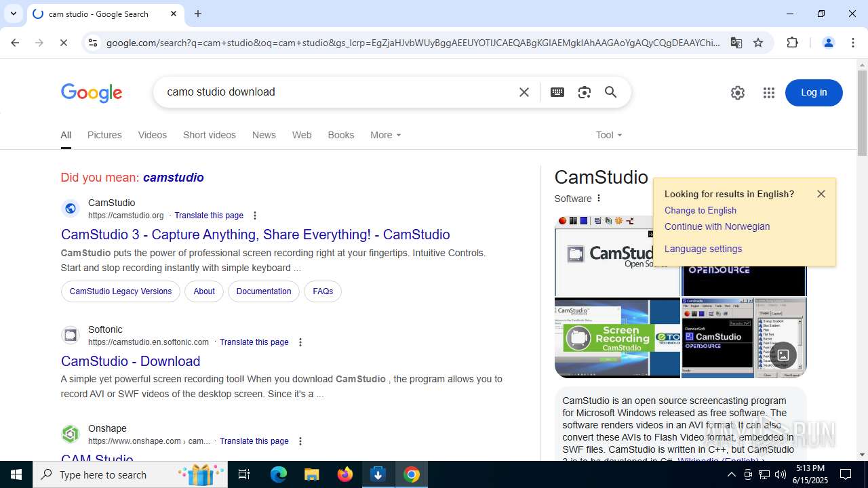
Task: Close the cam studio tab
Action: 174,14
